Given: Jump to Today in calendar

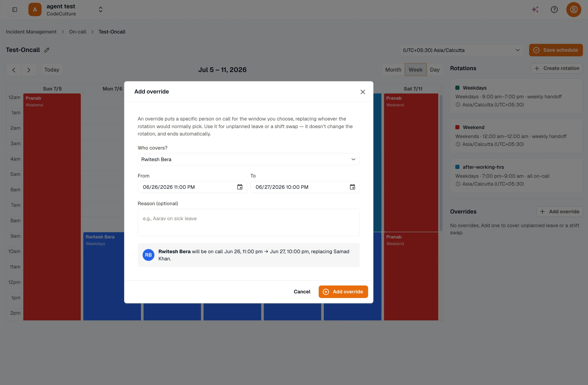Looking at the screenshot, I should click(52, 70).
